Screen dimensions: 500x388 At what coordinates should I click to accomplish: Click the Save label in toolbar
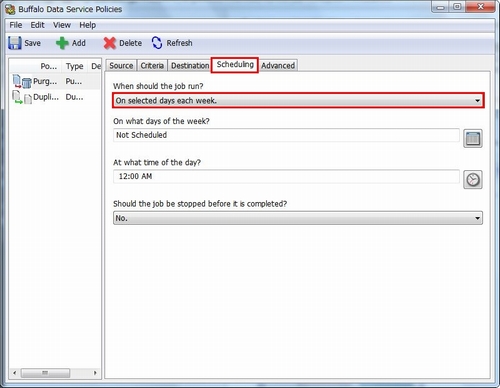32,43
